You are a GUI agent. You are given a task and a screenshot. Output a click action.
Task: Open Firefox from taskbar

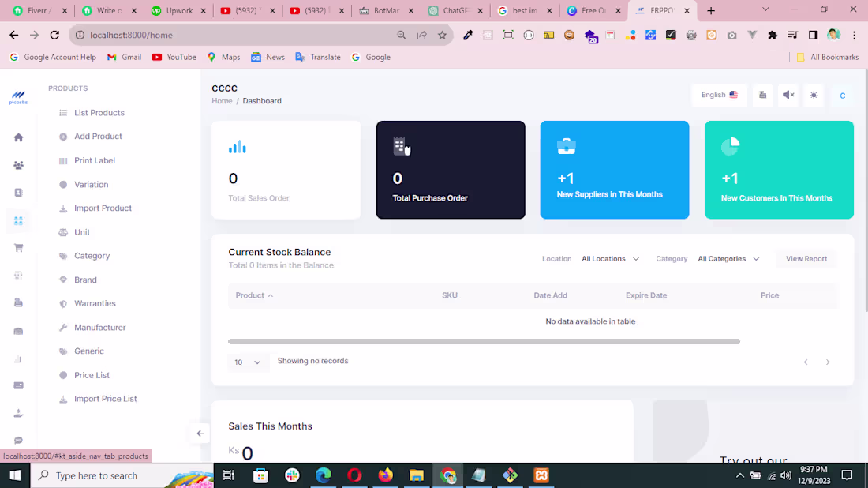385,475
